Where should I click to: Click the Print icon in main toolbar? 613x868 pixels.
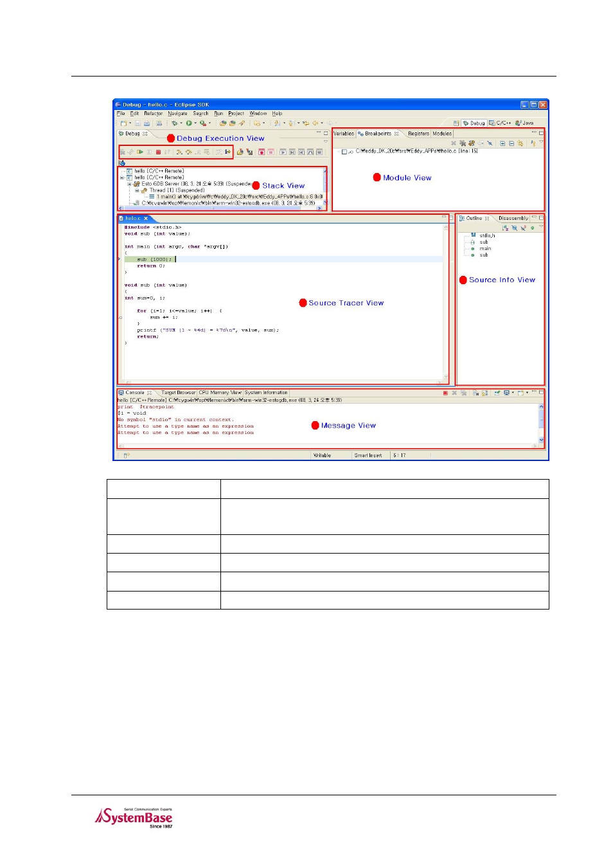[x=147, y=123]
